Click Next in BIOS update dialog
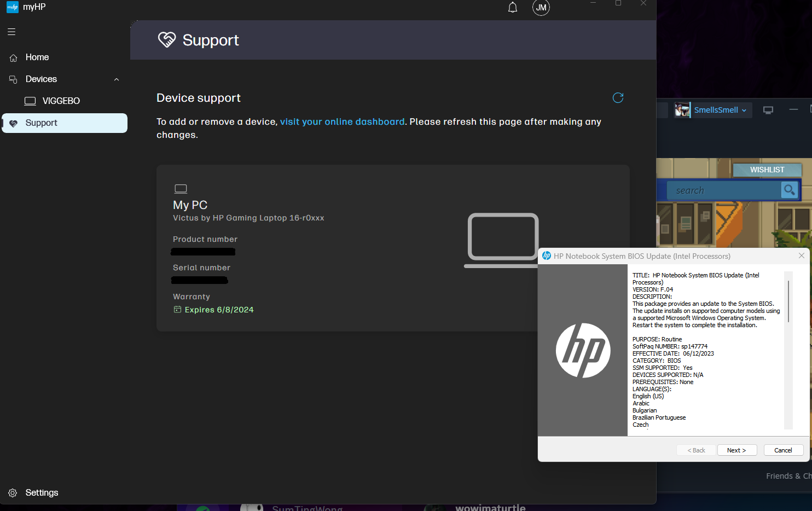This screenshot has height=511, width=812. [x=737, y=450]
